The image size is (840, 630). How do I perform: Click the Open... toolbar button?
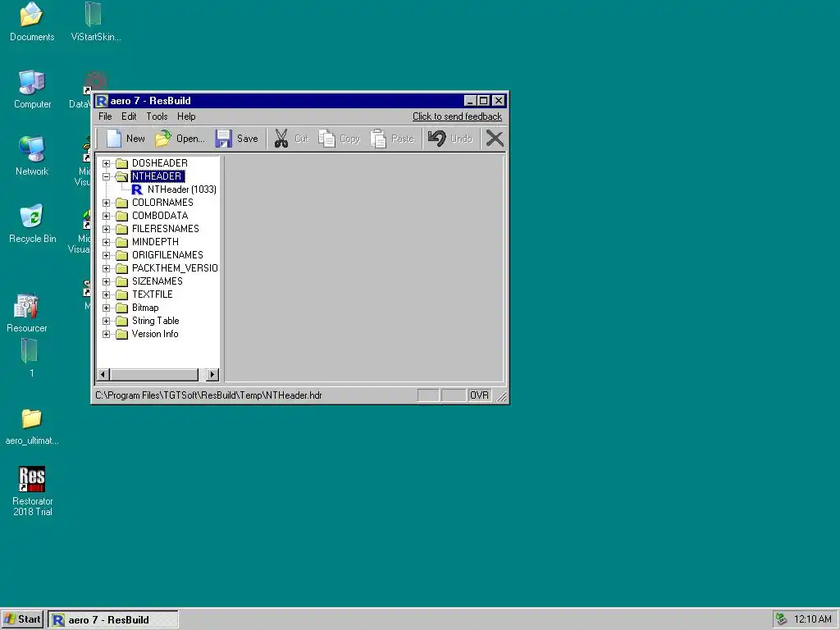tap(180, 139)
